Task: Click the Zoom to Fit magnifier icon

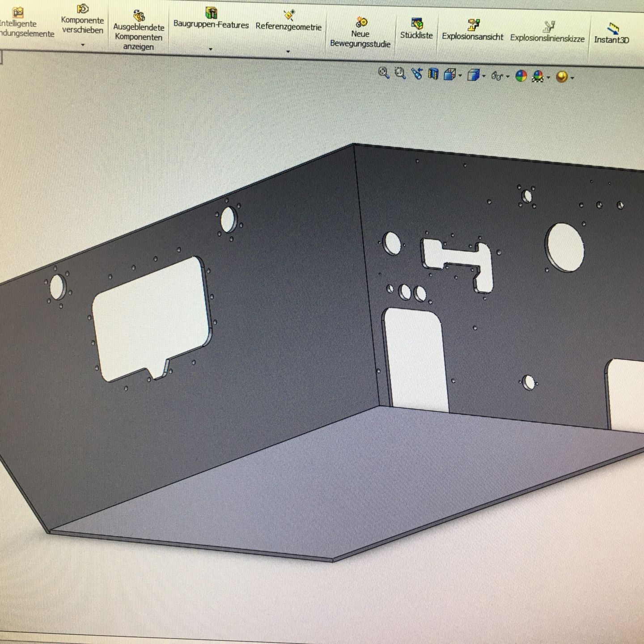Action: coord(383,72)
